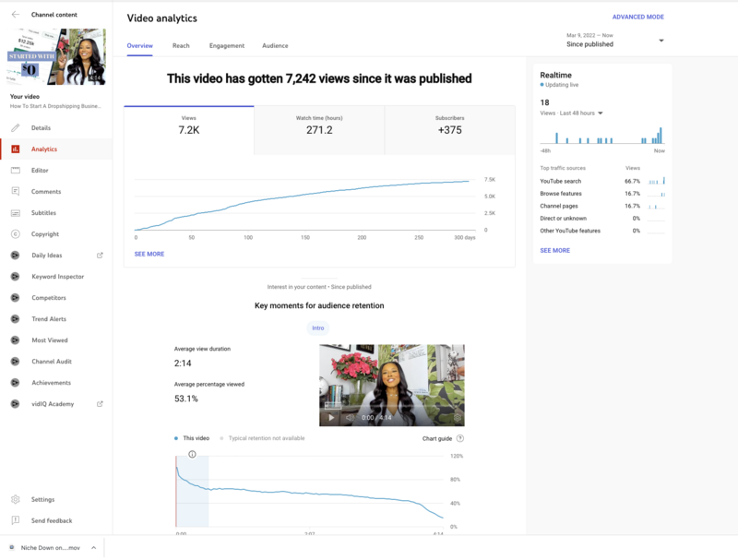Viewport: 738px width, 560px height.
Task: Switch to the Engagement tab
Action: (x=227, y=45)
